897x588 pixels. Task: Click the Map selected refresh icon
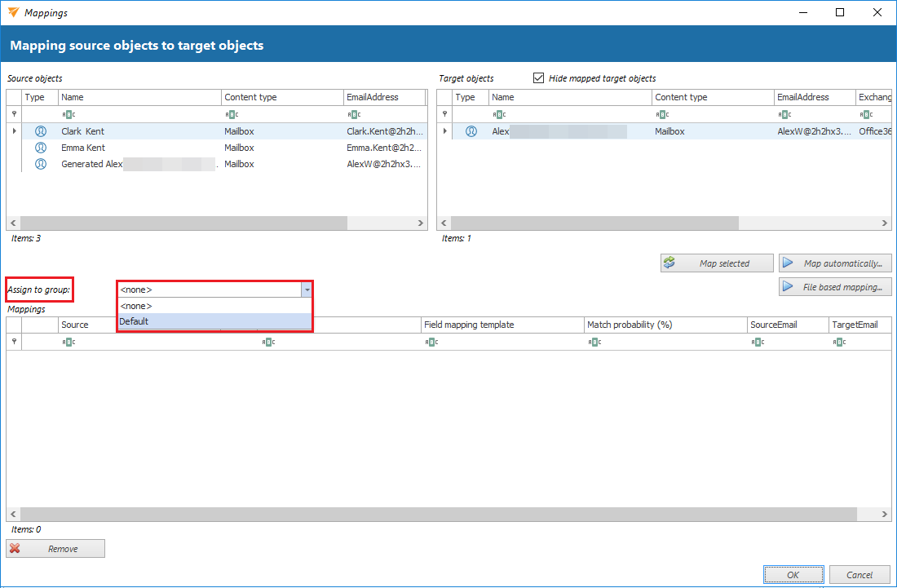pos(669,263)
